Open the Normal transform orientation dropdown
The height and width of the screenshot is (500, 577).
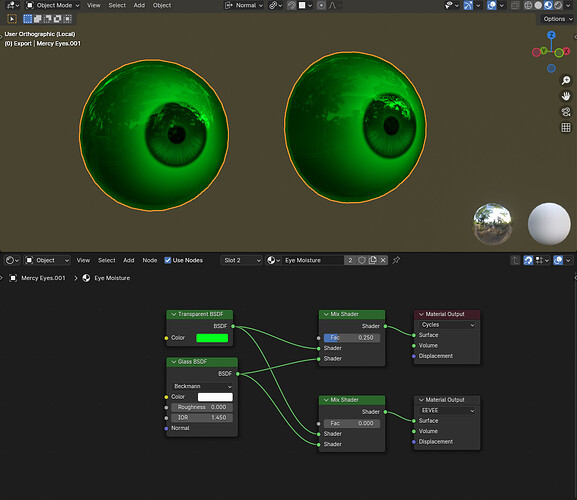point(244,5)
